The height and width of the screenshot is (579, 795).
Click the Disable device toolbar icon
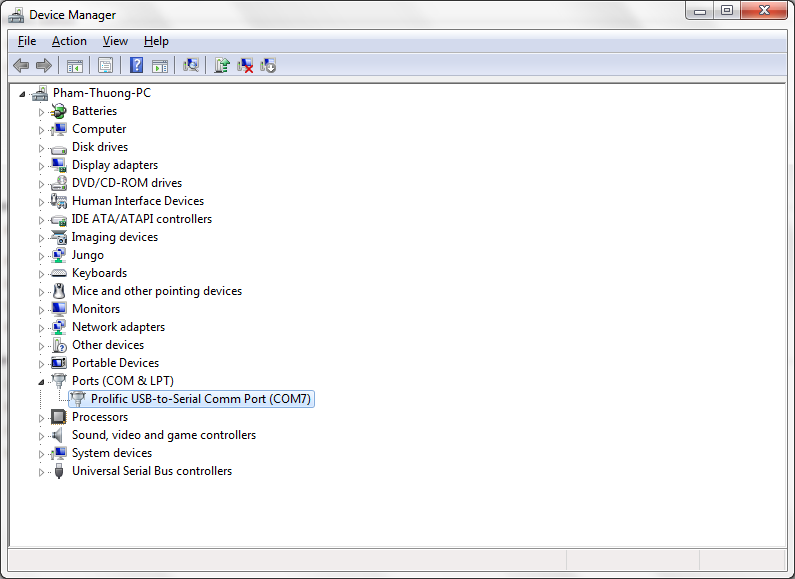(268, 65)
